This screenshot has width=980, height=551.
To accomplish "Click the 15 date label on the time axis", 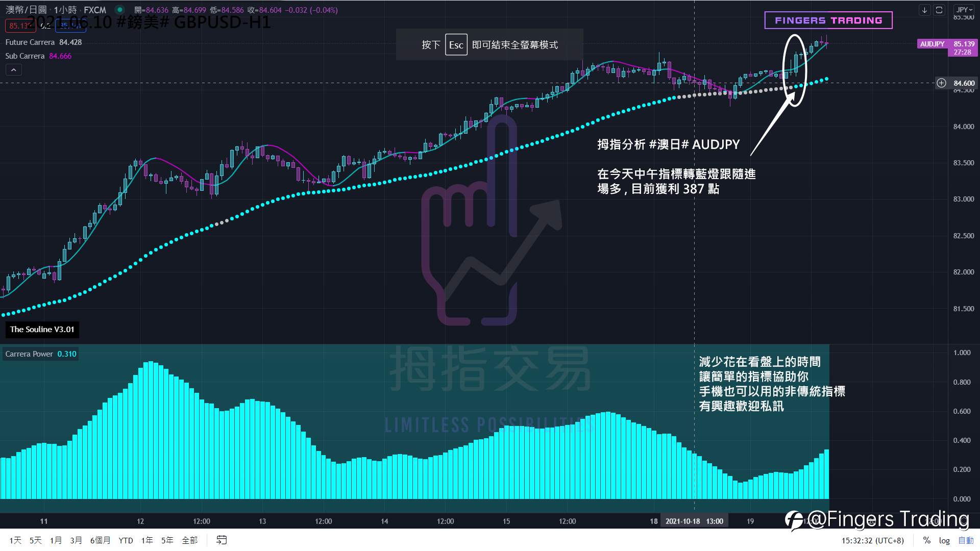I will point(506,521).
